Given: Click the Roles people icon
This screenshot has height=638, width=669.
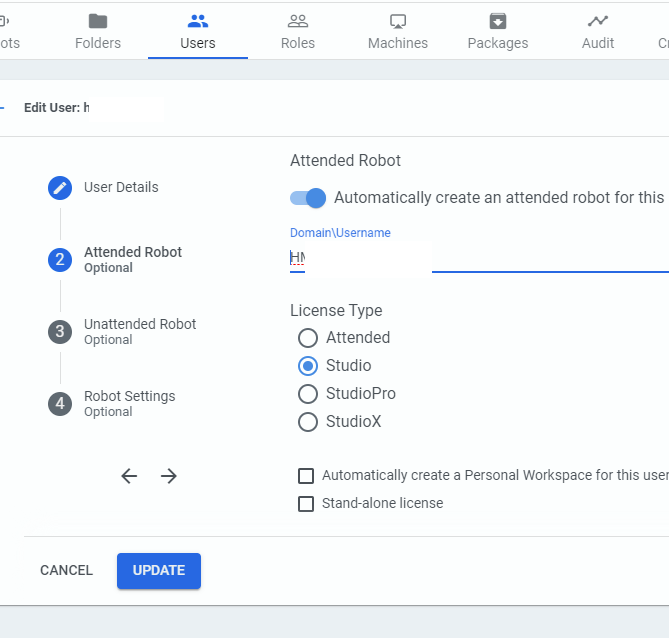Looking at the screenshot, I should point(298,21).
